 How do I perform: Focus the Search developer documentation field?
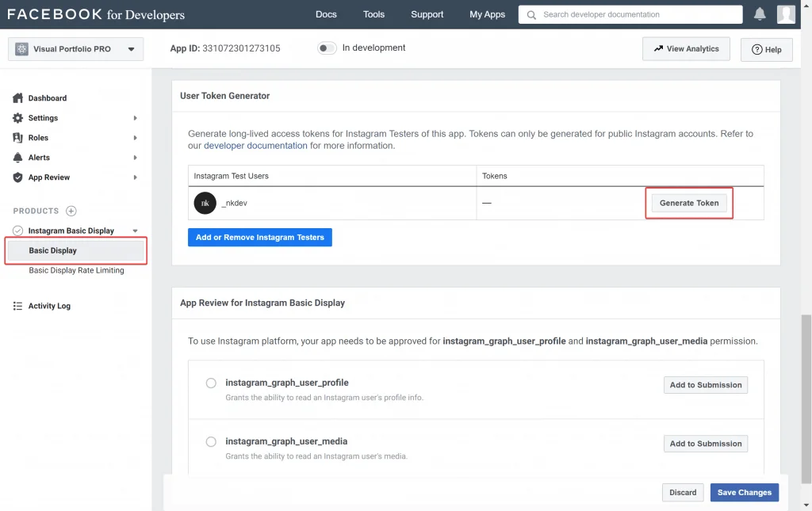(x=630, y=14)
